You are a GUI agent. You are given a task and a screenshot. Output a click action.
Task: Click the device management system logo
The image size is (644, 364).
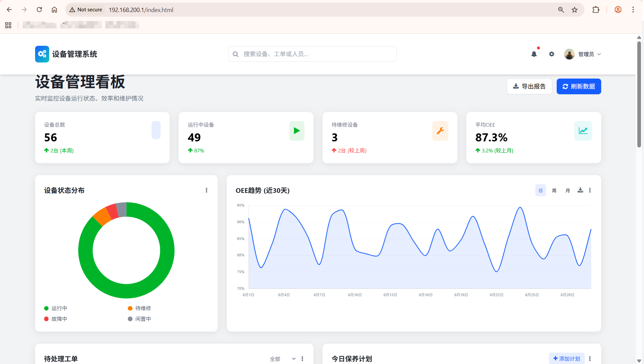tap(42, 54)
